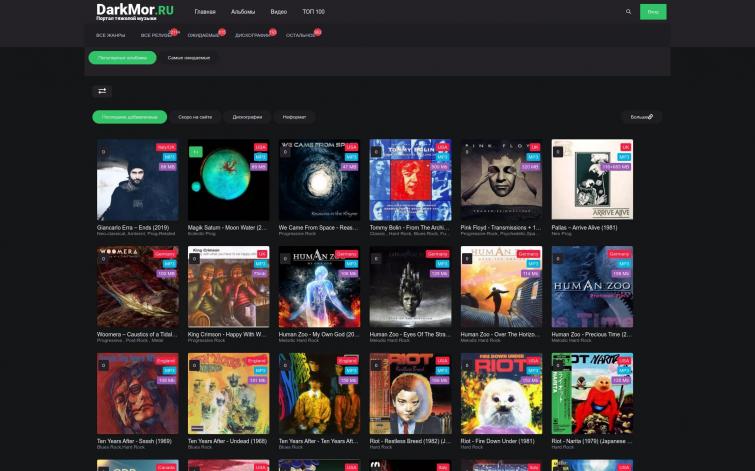Open the ВСЕ РЕЛИЗЫ submenu
This screenshot has height=471, width=755.
[156, 36]
